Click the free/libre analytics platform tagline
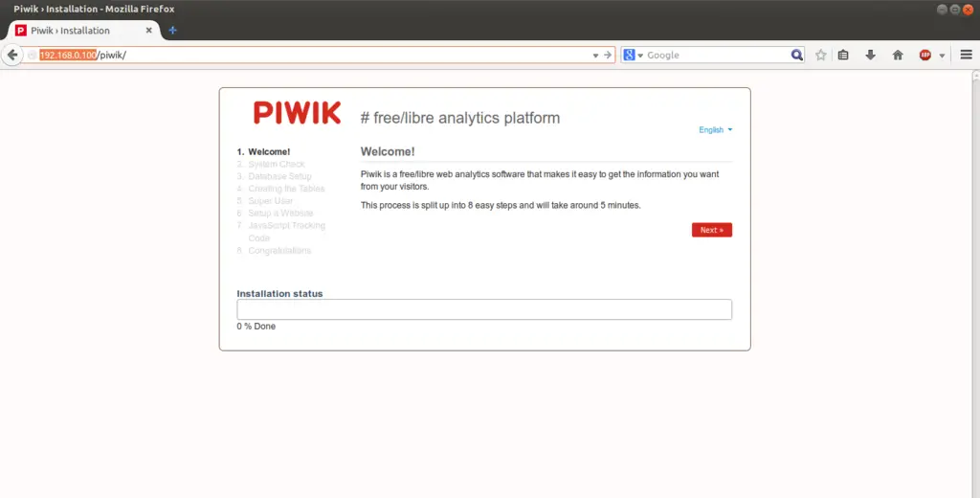Viewport: 980px width, 498px height. [x=460, y=118]
